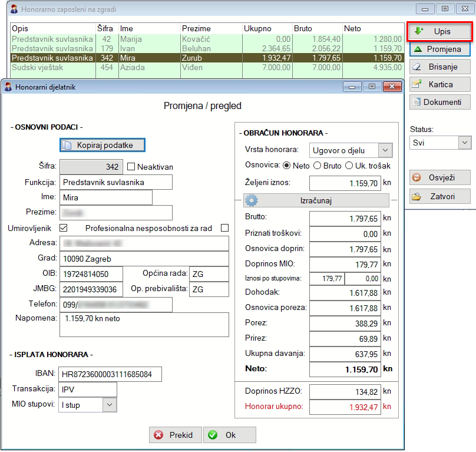
Task: Confirm the form with Ok
Action: coord(229,435)
